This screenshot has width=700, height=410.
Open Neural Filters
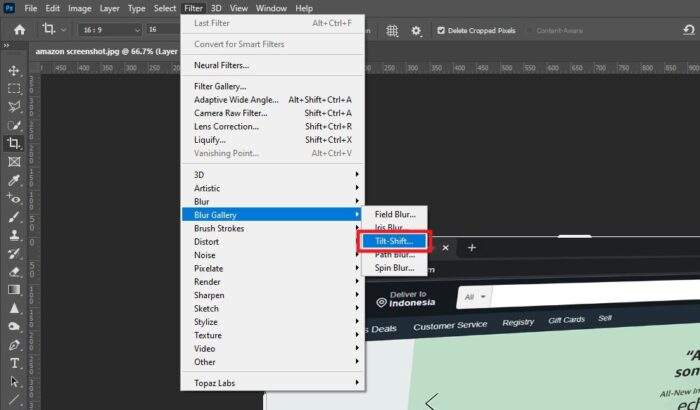click(273, 65)
